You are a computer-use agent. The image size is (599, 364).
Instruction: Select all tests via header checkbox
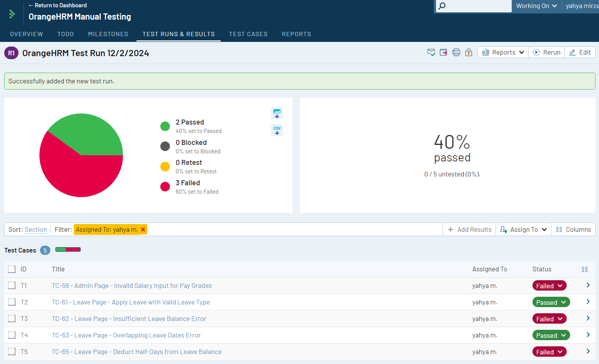pyautogui.click(x=12, y=269)
